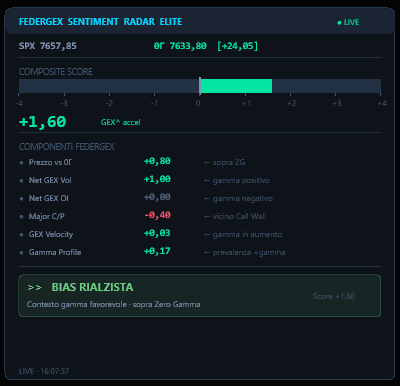Click the large +1,60 score value
400x386 pixels.
coord(42,122)
